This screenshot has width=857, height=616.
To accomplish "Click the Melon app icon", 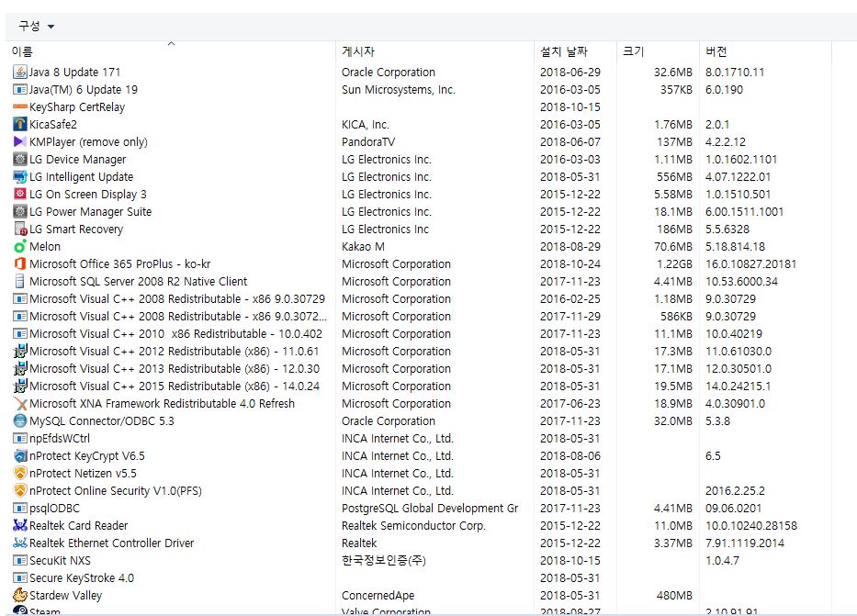I will pyautogui.click(x=20, y=246).
